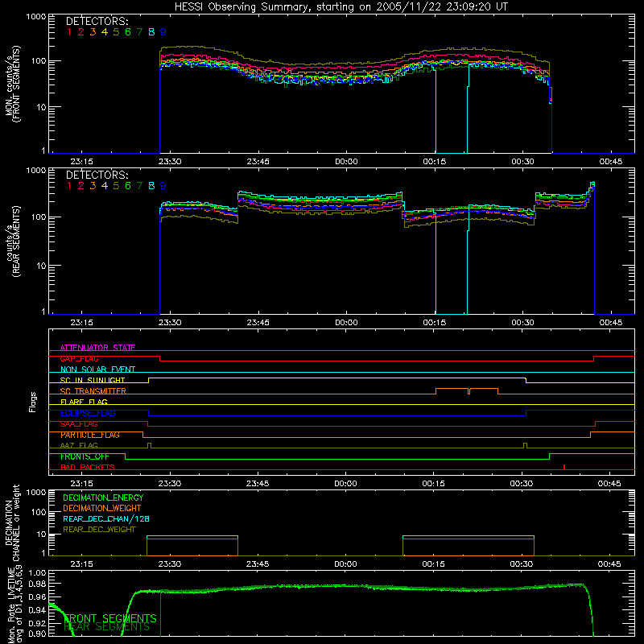This screenshot has width=644, height=644.
Task: Click the DECIMATION_ENERGY legend label
Action: point(103,497)
